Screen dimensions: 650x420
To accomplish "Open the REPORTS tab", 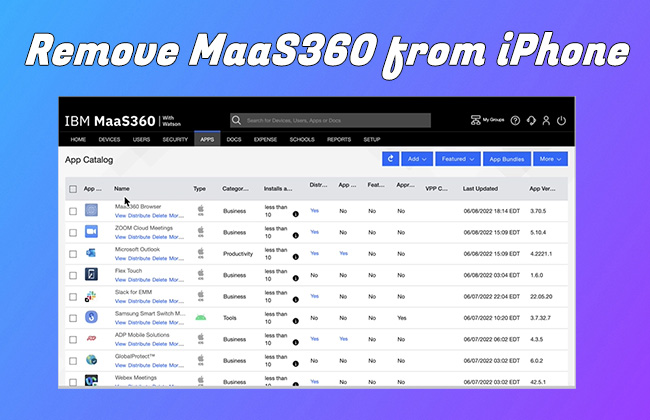I will 339,139.
